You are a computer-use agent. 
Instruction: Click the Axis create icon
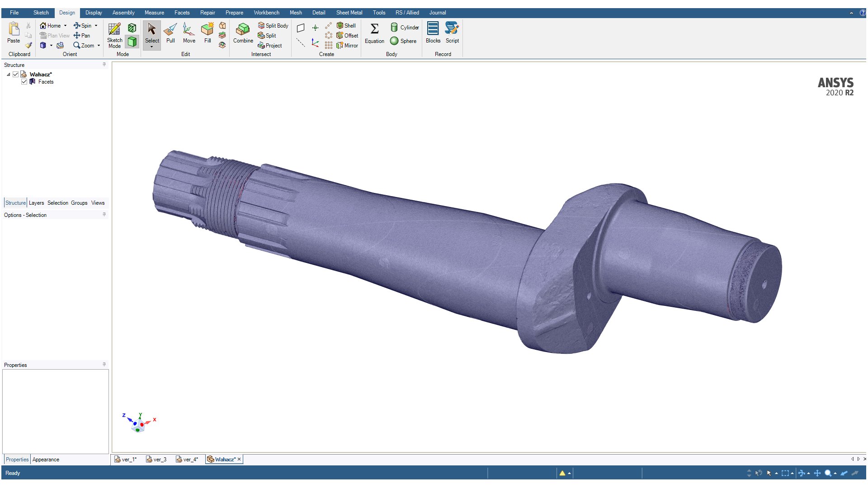pyautogui.click(x=301, y=42)
